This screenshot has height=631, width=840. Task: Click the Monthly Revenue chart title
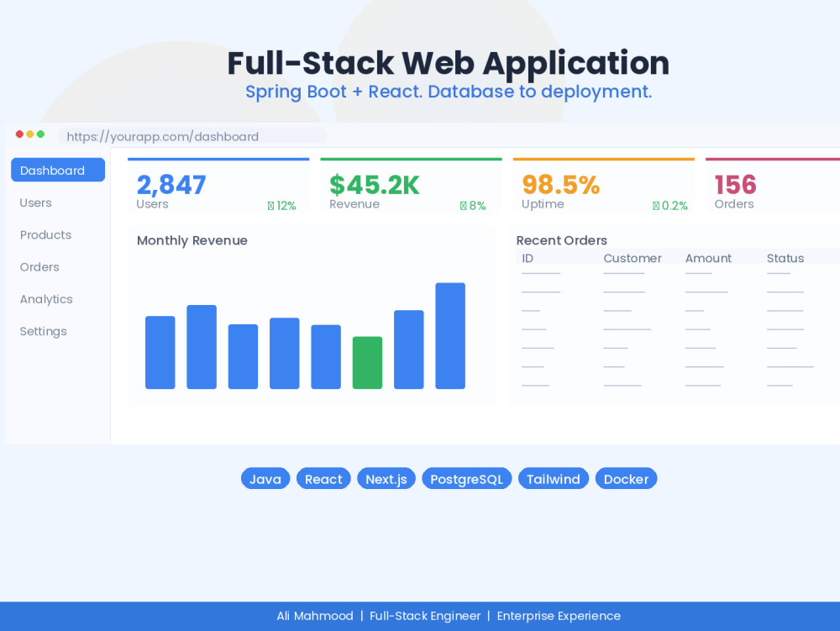tap(192, 240)
